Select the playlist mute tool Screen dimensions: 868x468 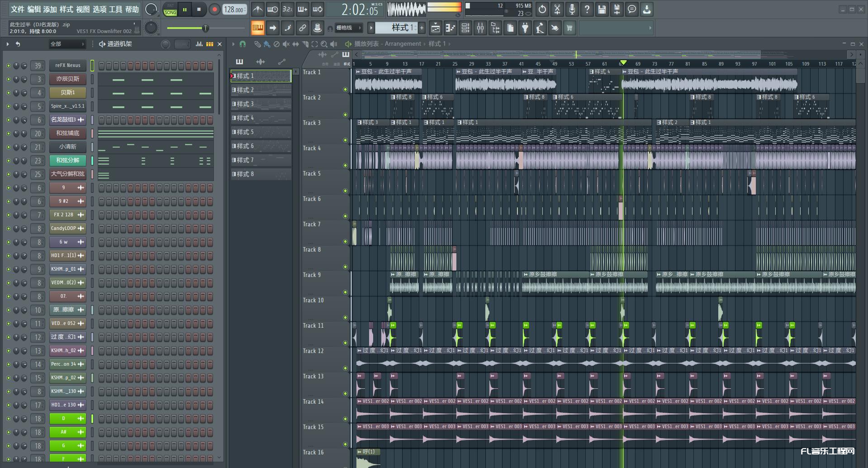pyautogui.click(x=286, y=44)
